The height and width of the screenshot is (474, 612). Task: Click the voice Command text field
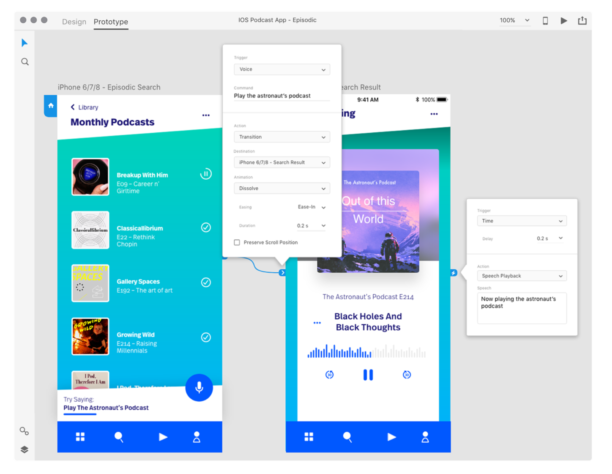click(282, 96)
